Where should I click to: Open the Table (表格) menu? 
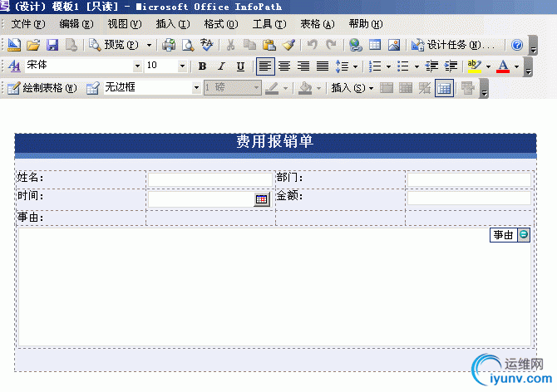point(318,24)
